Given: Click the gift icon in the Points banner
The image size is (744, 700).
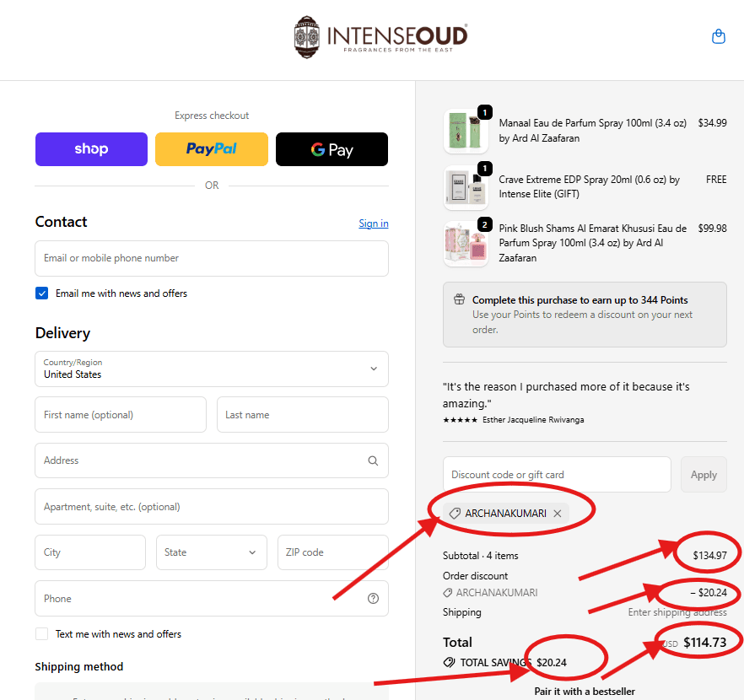Looking at the screenshot, I should click(459, 299).
